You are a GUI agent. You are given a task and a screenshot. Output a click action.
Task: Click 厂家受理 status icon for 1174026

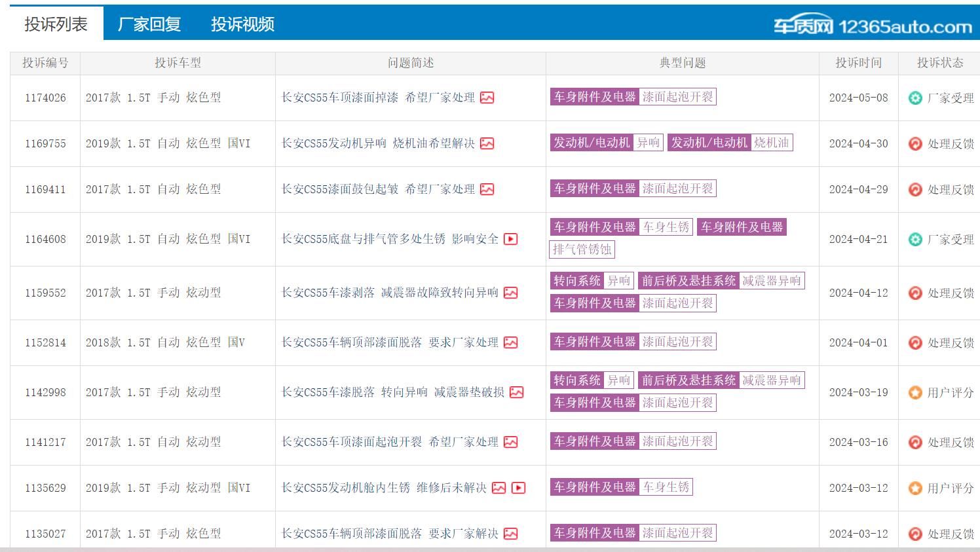coord(915,98)
